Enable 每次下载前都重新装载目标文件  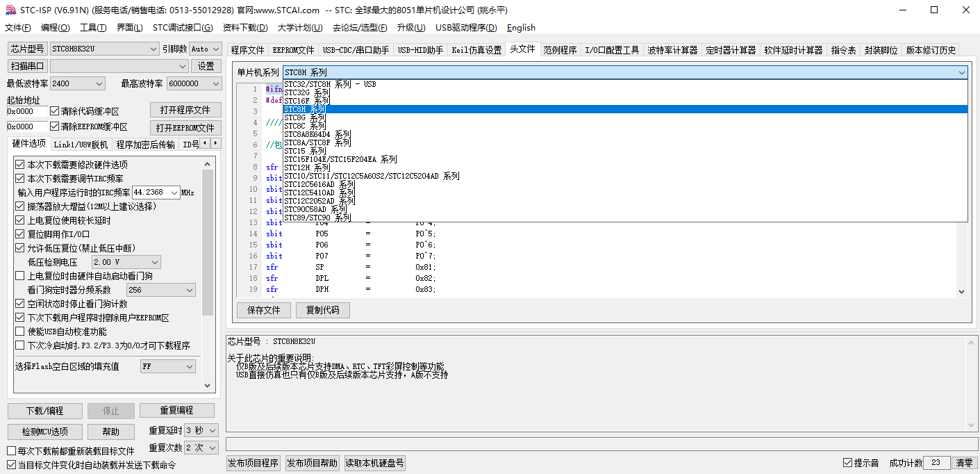tap(11, 451)
